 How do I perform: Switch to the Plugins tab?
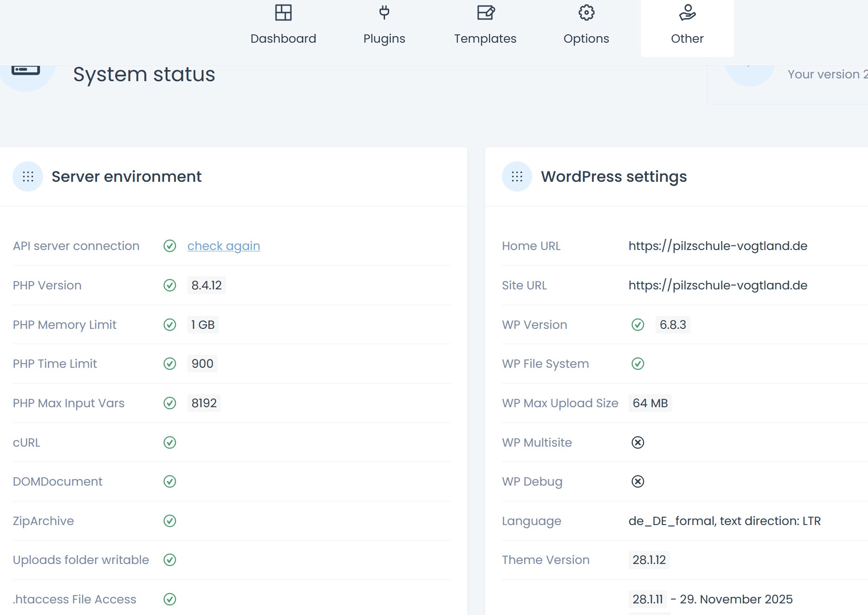384,38
